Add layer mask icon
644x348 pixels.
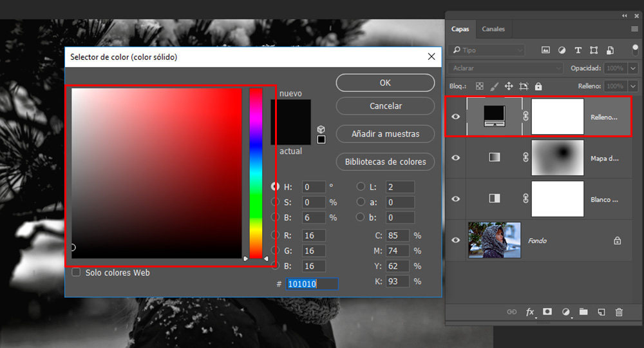pos(547,312)
